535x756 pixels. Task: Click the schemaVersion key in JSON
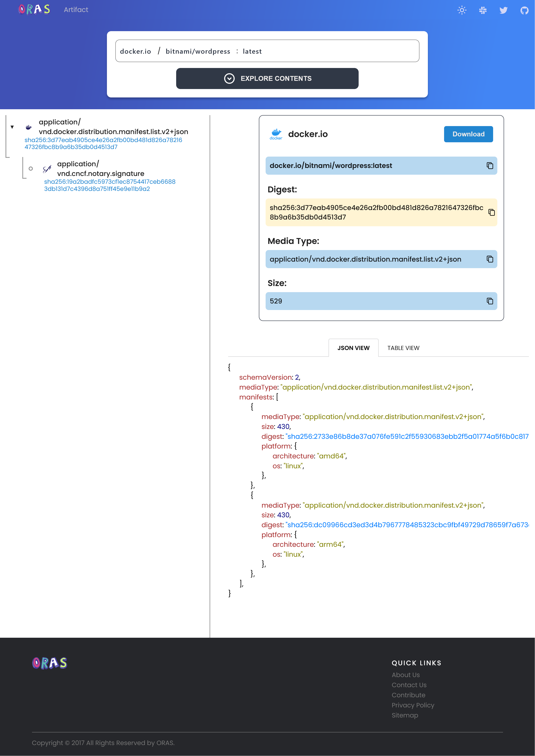point(266,378)
